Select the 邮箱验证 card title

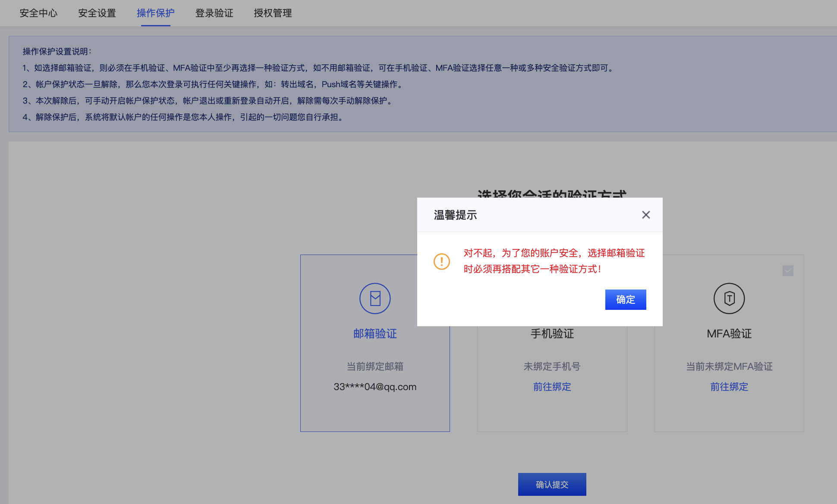coord(375,334)
